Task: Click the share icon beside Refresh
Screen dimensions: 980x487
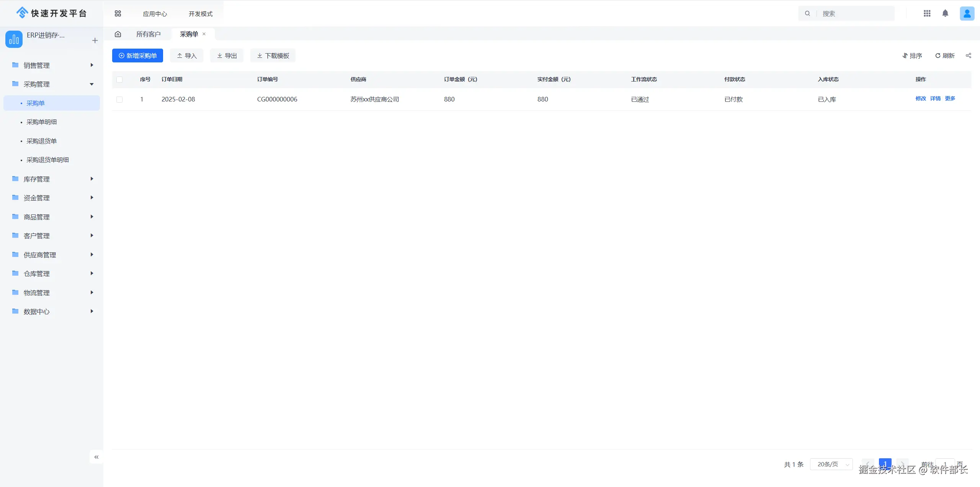Action: tap(968, 56)
